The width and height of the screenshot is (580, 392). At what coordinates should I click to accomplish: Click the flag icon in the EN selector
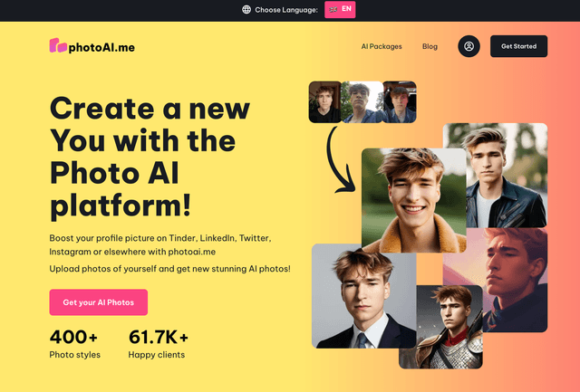pyautogui.click(x=333, y=10)
